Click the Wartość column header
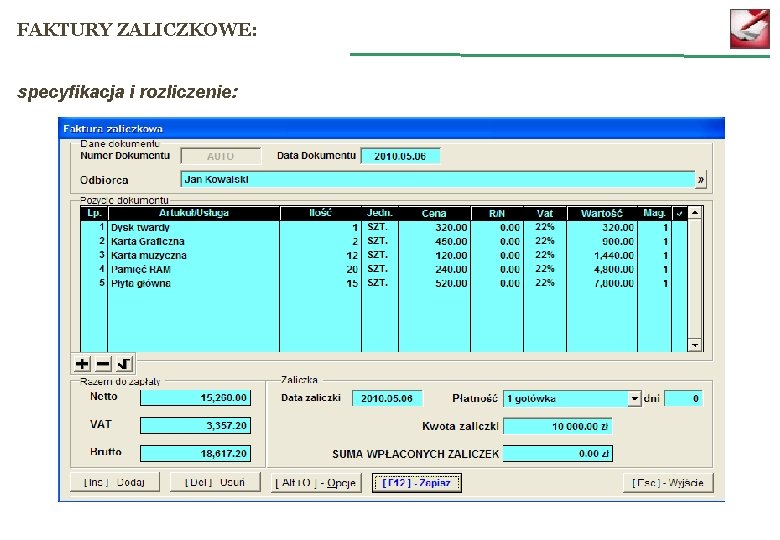The width and height of the screenshot is (780, 540). point(602,213)
